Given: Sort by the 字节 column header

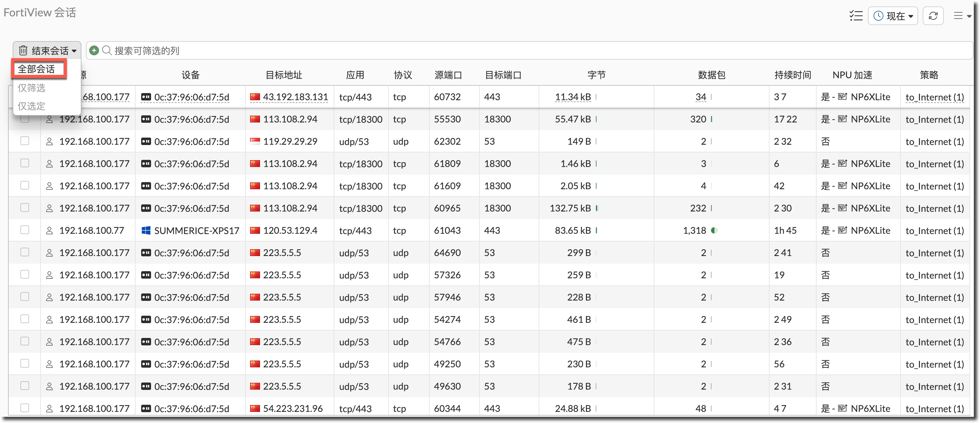Looking at the screenshot, I should 596,75.
